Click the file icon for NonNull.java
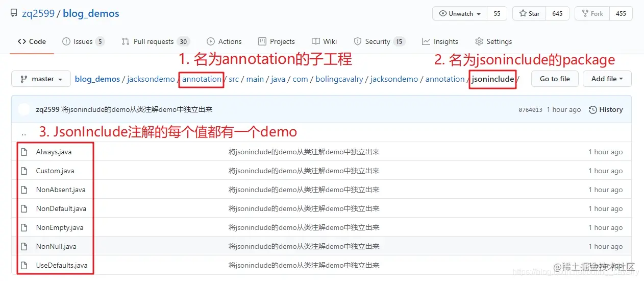644x281 pixels. click(x=23, y=246)
